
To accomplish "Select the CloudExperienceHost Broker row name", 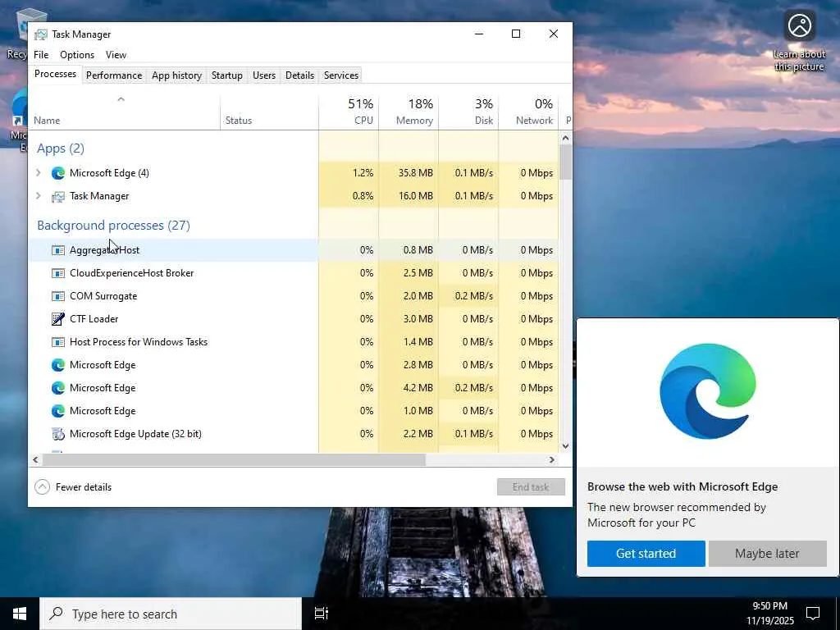I will [x=132, y=273].
